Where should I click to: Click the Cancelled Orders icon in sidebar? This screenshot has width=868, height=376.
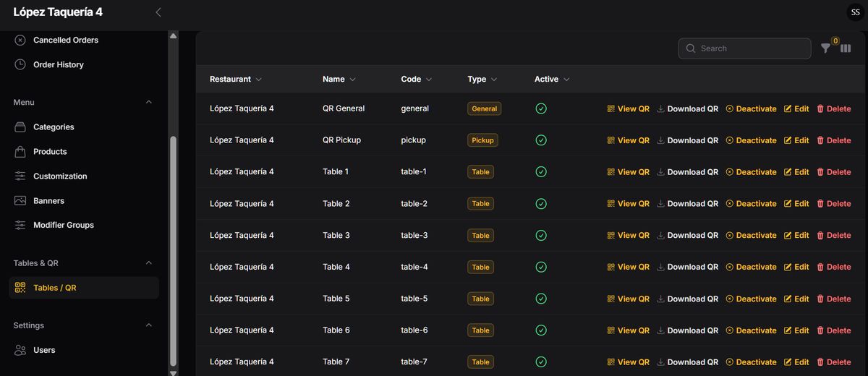tap(20, 40)
